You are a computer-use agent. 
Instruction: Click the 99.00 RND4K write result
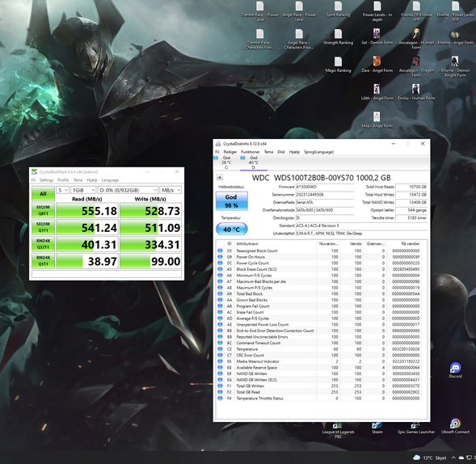pos(151,261)
